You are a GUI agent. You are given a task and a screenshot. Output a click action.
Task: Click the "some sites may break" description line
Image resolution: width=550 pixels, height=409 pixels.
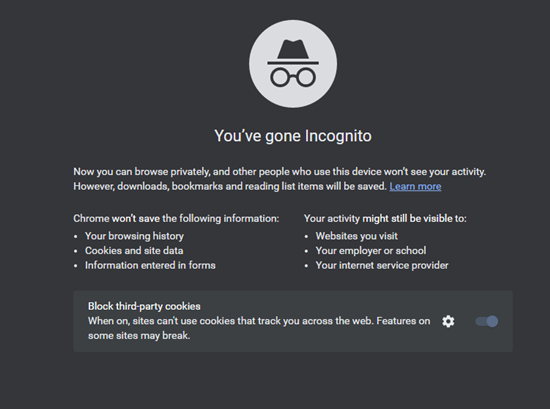pos(139,336)
